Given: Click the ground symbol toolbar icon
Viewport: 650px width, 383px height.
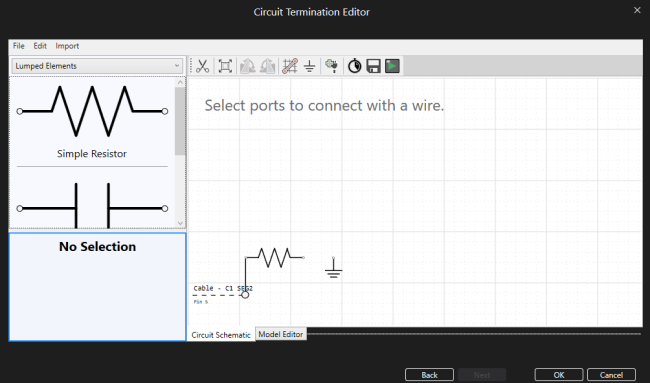Looking at the screenshot, I should click(x=310, y=66).
